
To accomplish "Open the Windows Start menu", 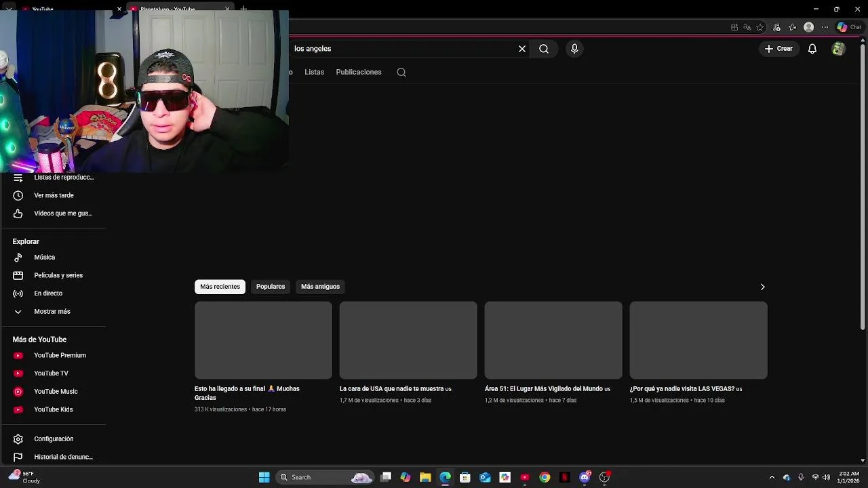I will 264,477.
